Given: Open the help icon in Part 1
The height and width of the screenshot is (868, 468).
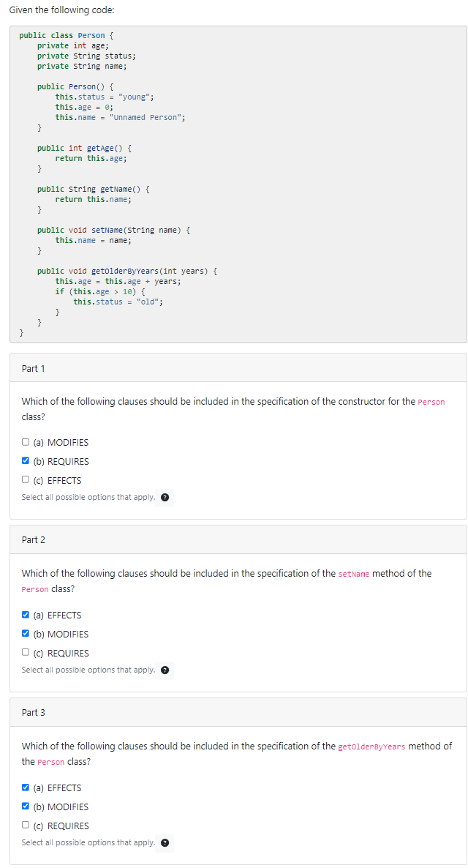Looking at the screenshot, I should (x=165, y=498).
